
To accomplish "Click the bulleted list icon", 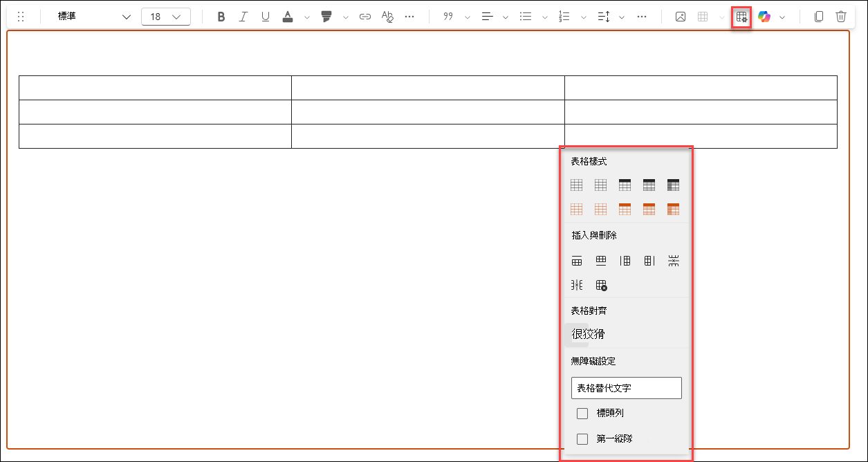I will pyautogui.click(x=526, y=17).
